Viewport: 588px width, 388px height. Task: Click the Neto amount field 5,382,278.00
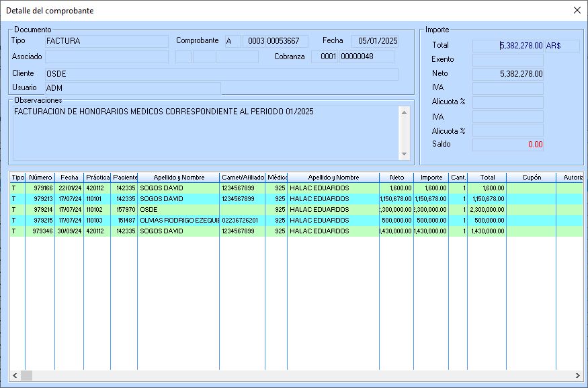508,74
